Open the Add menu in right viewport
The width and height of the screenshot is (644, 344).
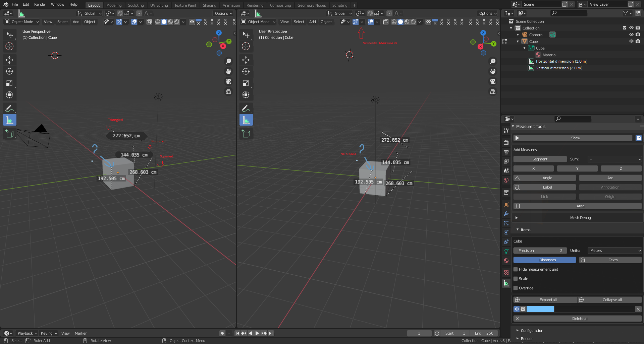pyautogui.click(x=312, y=22)
